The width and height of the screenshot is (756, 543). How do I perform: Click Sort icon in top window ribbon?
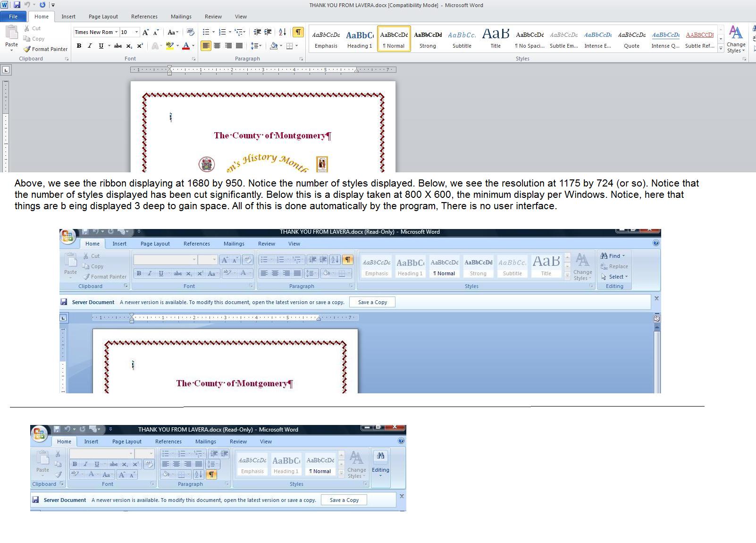tap(282, 32)
